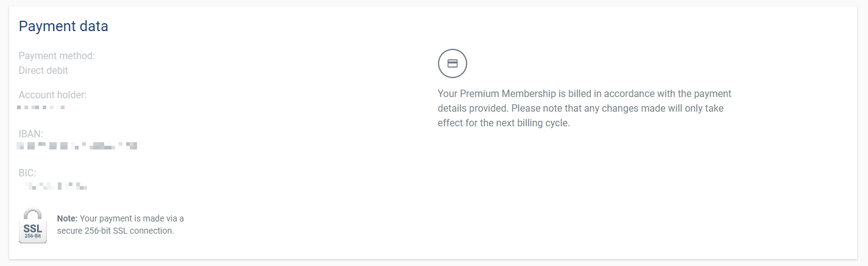Click the Account holder label
Screen dimensions: 868x266
coord(52,95)
